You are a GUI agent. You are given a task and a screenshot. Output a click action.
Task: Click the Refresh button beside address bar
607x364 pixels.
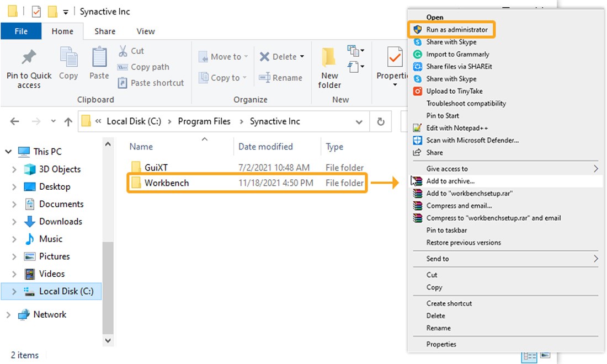pyautogui.click(x=381, y=121)
